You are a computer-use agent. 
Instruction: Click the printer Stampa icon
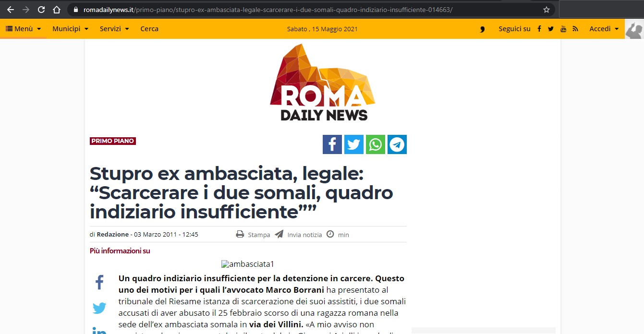click(240, 234)
